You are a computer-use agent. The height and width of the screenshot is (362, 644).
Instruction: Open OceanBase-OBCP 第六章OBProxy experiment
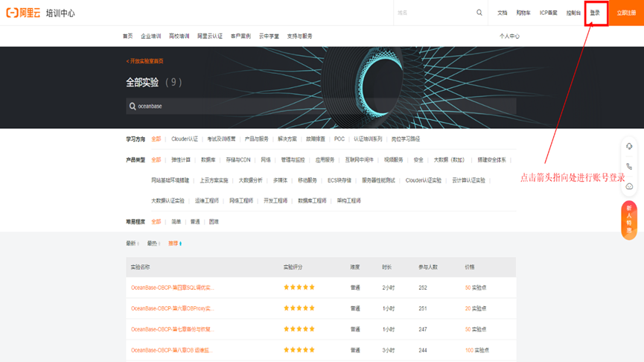173,308
